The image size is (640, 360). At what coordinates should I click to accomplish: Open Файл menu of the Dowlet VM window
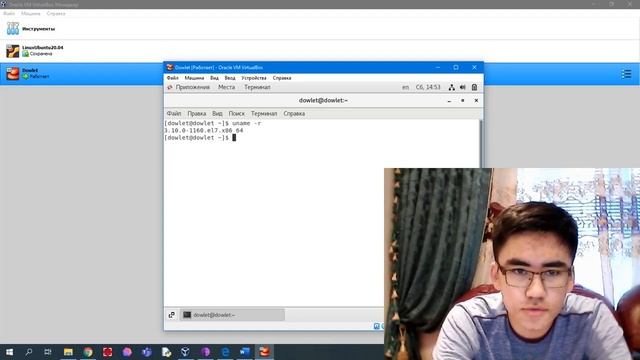pyautogui.click(x=173, y=78)
